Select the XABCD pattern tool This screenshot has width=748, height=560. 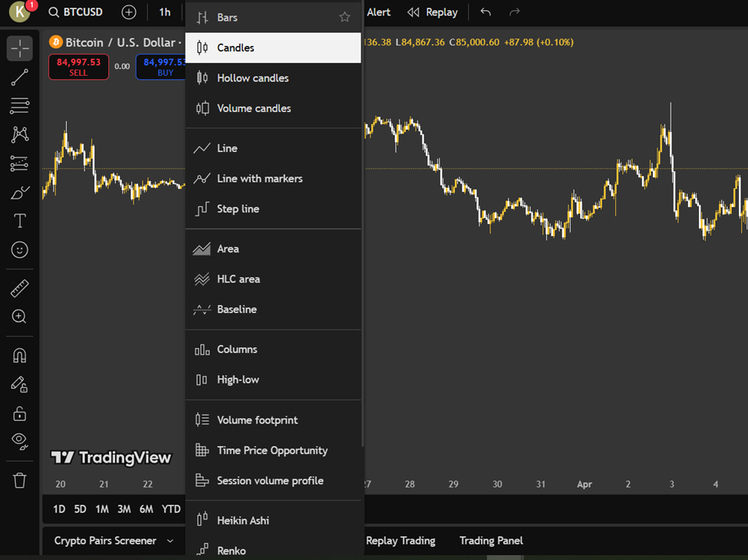coord(19,134)
